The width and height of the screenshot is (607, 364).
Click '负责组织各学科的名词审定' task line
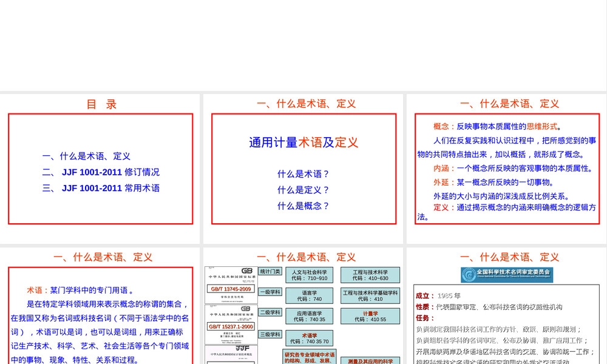[502, 340]
